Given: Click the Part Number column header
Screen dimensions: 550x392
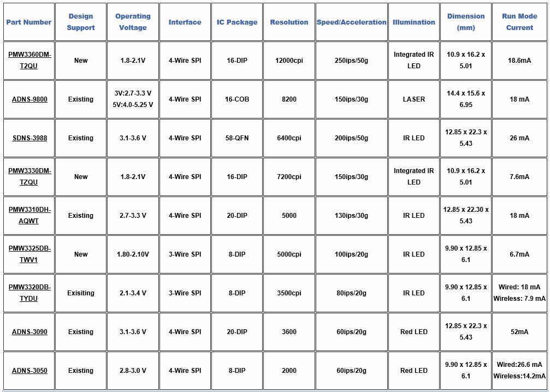Looking at the screenshot, I should 29,22.
